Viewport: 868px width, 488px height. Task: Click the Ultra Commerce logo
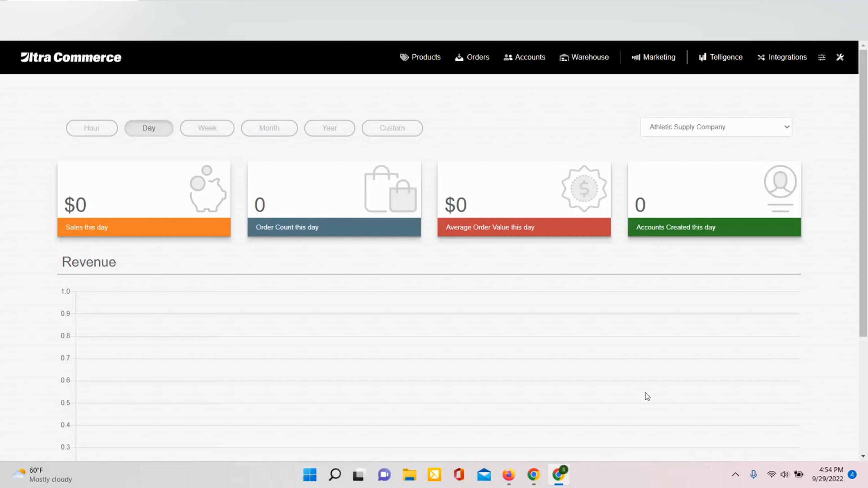(x=71, y=57)
